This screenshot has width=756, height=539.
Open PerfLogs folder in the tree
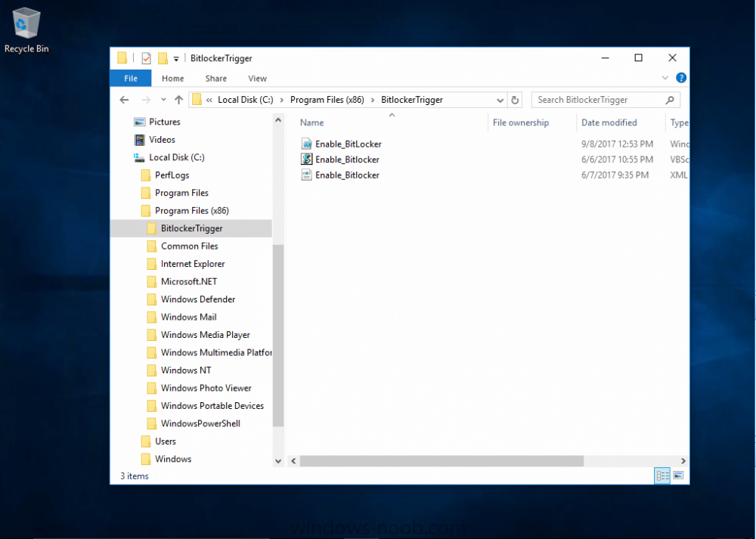point(172,175)
